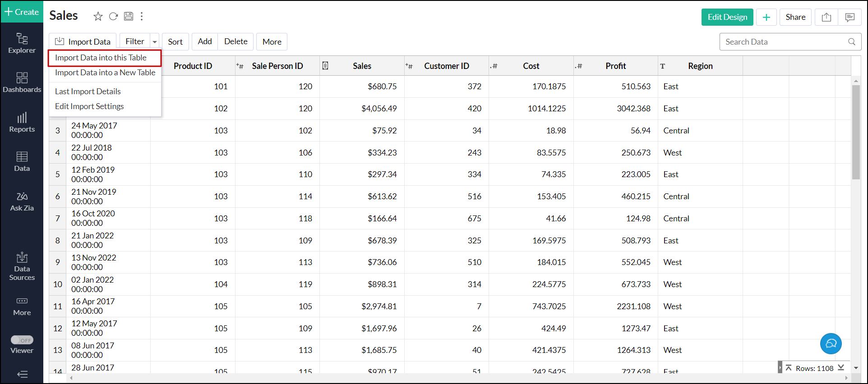Image resolution: width=868 pixels, height=384 pixels.
Task: Open the Explorer sidebar icon
Action: pyautogui.click(x=22, y=43)
